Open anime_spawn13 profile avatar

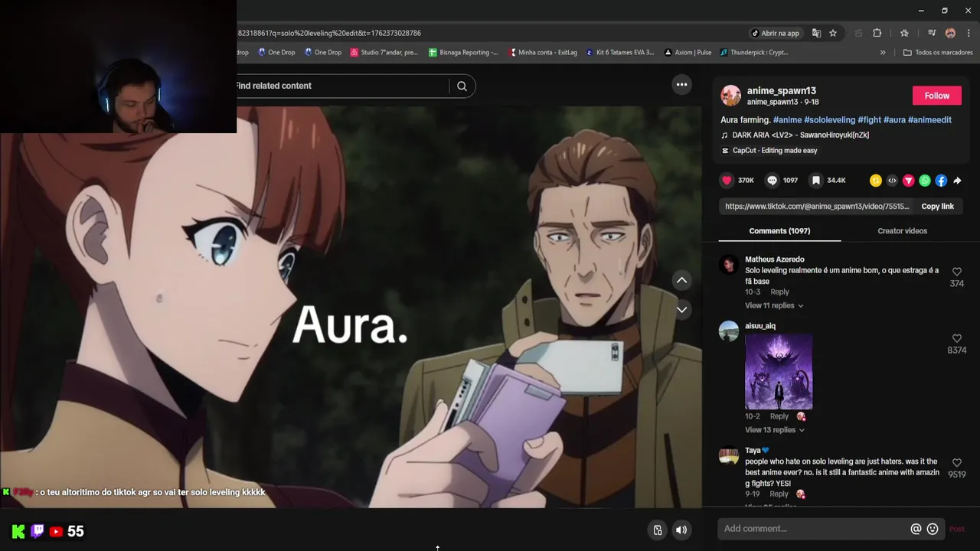[x=730, y=96]
